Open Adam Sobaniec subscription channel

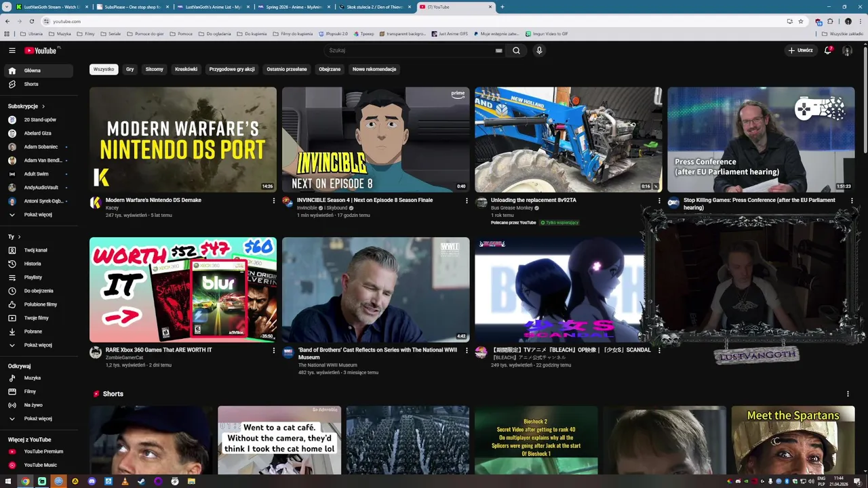pyautogui.click(x=40, y=147)
